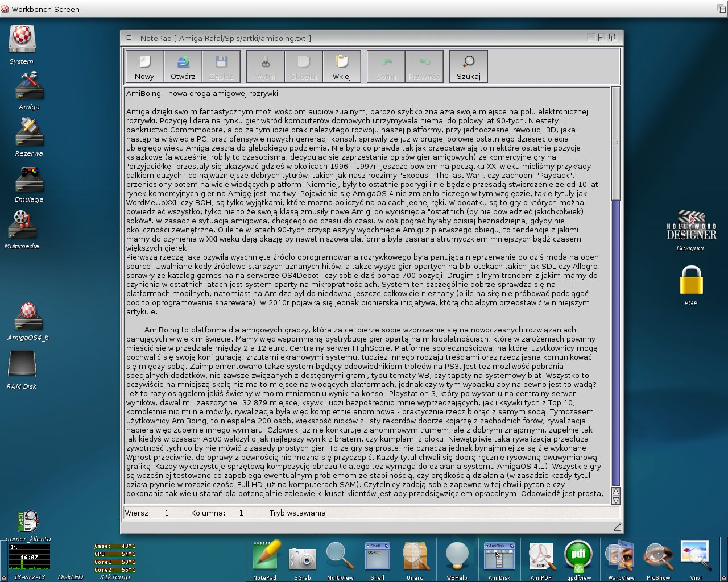Viewport: 728px width, 582px height.
Task: Click the Zapisz (save) toolbar button
Action: pyautogui.click(x=221, y=66)
